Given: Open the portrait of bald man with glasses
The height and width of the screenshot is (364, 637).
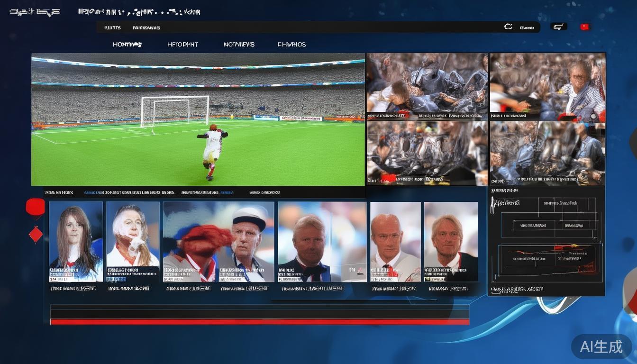Looking at the screenshot, I should pos(395,241).
